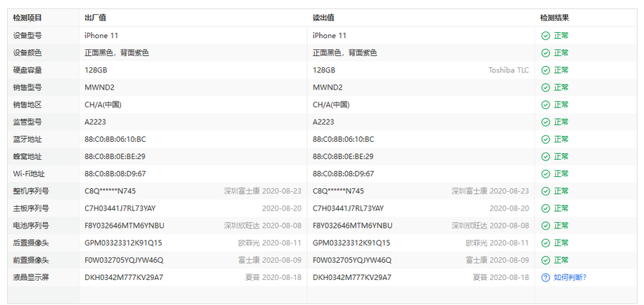644x305 pixels.
Task: Select the 销售型号 row label
Action: [x=27, y=87]
